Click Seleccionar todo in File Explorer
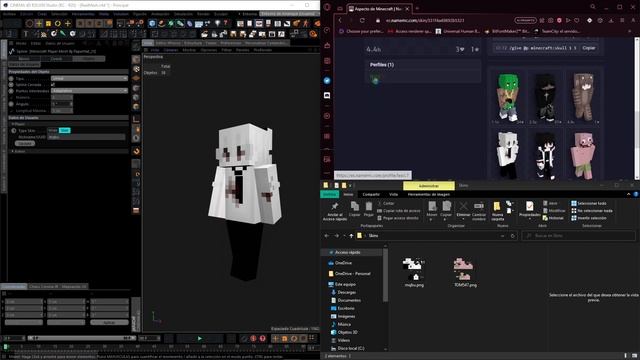Screen dimensions: 640x360 589,203
